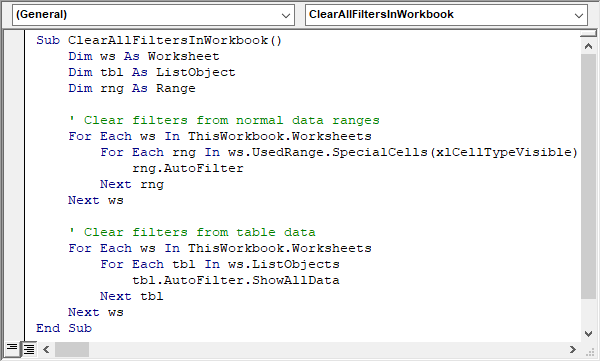Switch to Procedure View icon
This screenshot has height=362, width=601.
(12, 348)
